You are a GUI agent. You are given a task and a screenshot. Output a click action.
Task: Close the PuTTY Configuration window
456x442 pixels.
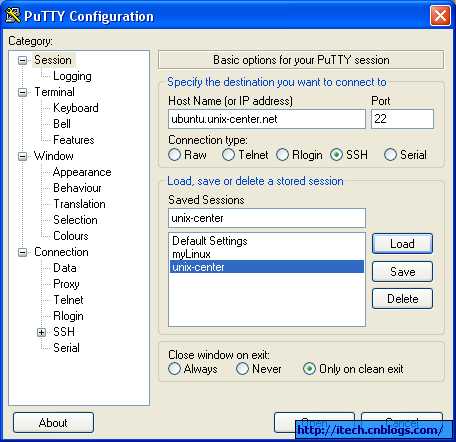[x=440, y=15]
